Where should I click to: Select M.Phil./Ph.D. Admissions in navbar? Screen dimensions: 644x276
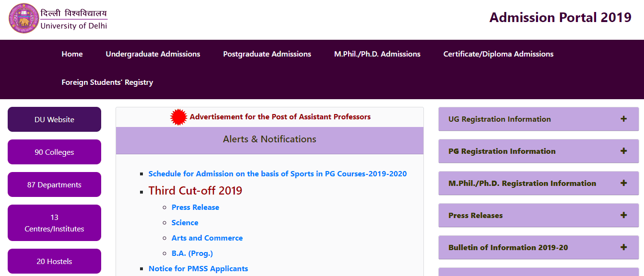coord(377,54)
